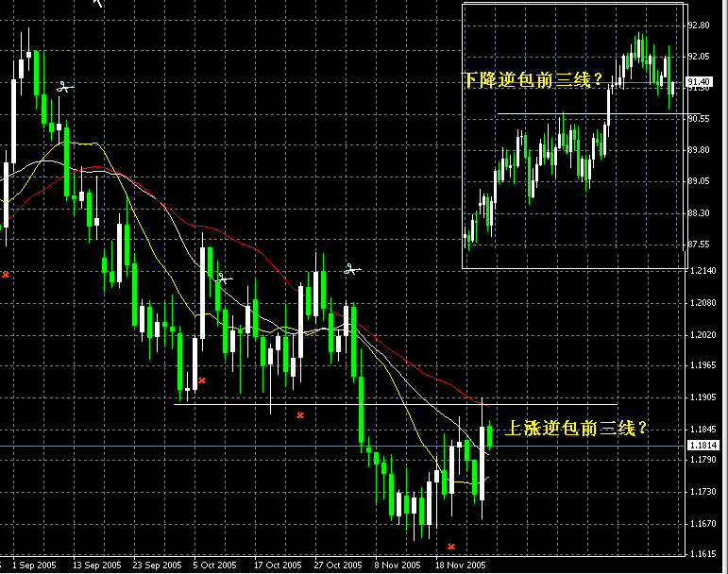
Task: Click the 90.55 label on inset scale
Action: [x=699, y=119]
